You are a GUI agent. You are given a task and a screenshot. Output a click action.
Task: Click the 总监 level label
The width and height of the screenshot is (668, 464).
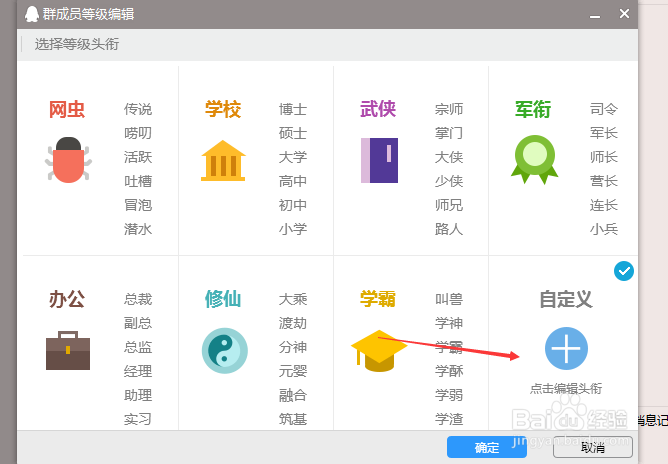click(x=138, y=347)
